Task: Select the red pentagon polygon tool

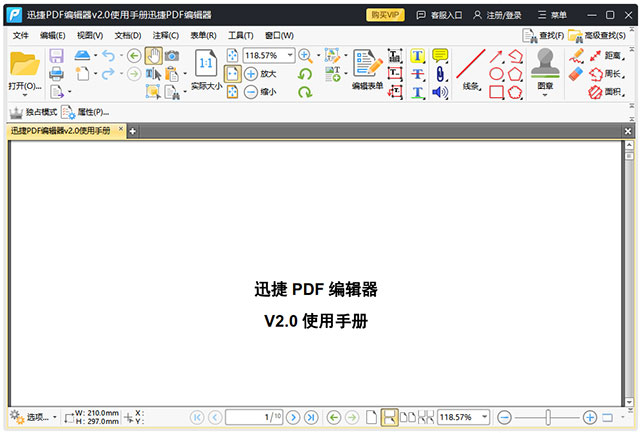Action: [515, 74]
